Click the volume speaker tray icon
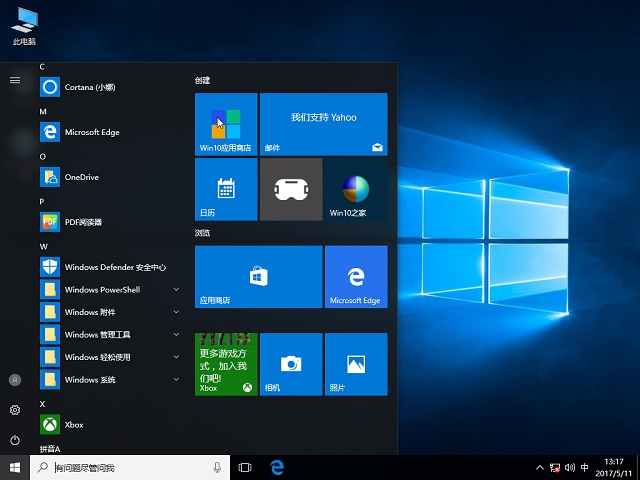 click(570, 468)
